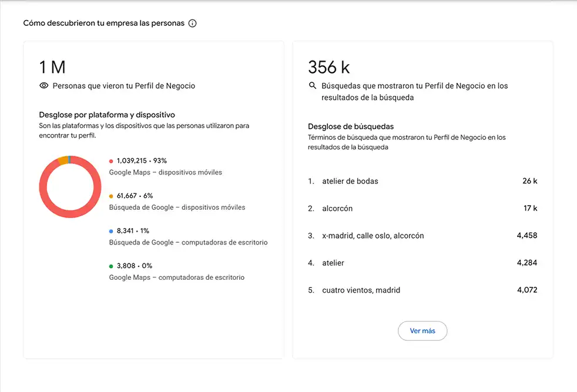Image resolution: width=577 pixels, height=392 pixels.
Task: Select the 'atelier de bodas' search term
Action: click(x=350, y=181)
